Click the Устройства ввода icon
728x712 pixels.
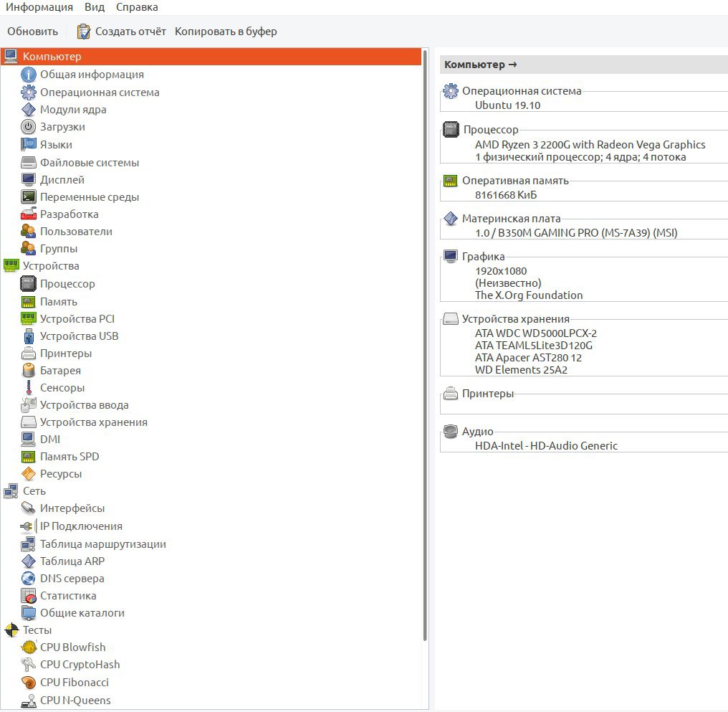pyautogui.click(x=29, y=405)
